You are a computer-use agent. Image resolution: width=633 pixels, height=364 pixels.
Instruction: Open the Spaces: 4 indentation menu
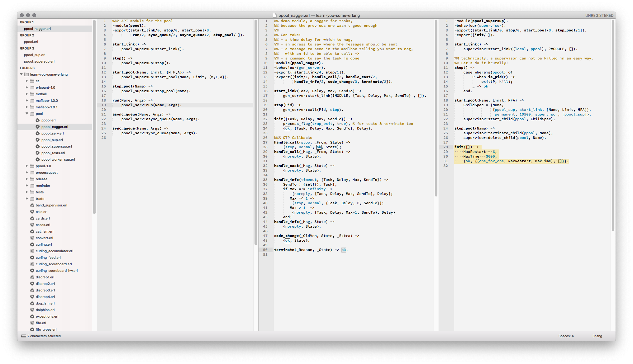[566, 336]
